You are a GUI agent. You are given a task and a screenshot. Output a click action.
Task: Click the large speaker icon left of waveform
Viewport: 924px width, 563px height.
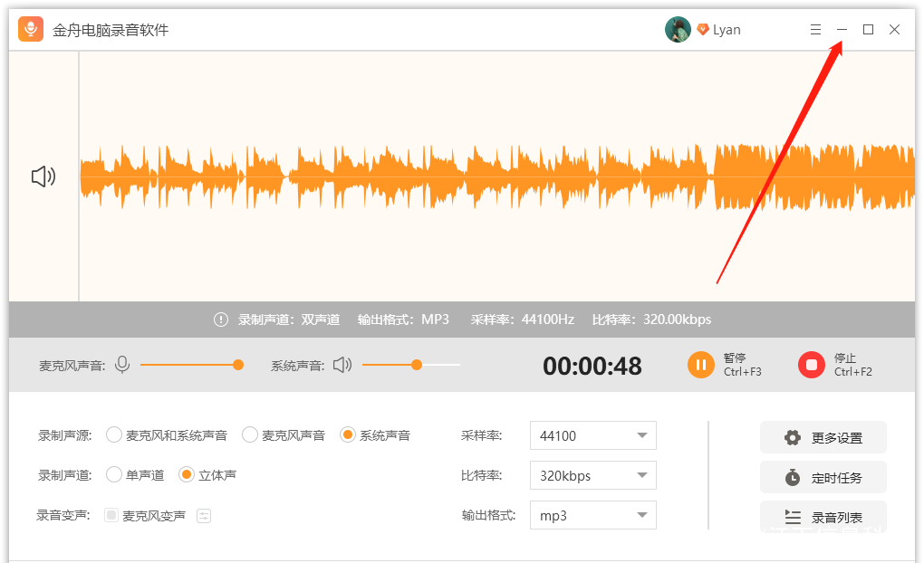click(43, 177)
